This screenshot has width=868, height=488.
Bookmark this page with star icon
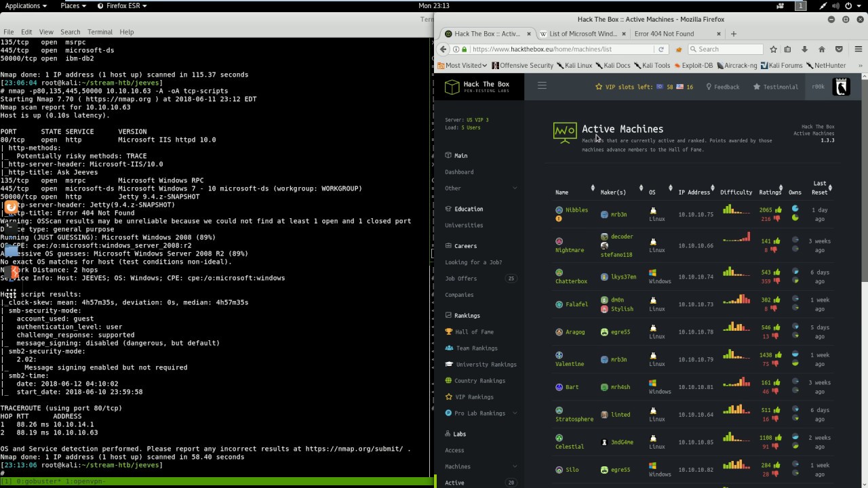coord(773,49)
